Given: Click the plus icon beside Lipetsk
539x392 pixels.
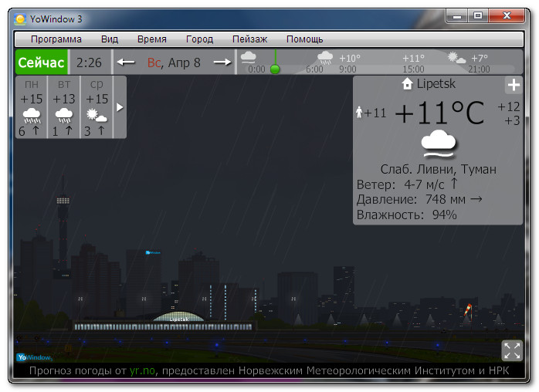Looking at the screenshot, I should (x=514, y=86).
